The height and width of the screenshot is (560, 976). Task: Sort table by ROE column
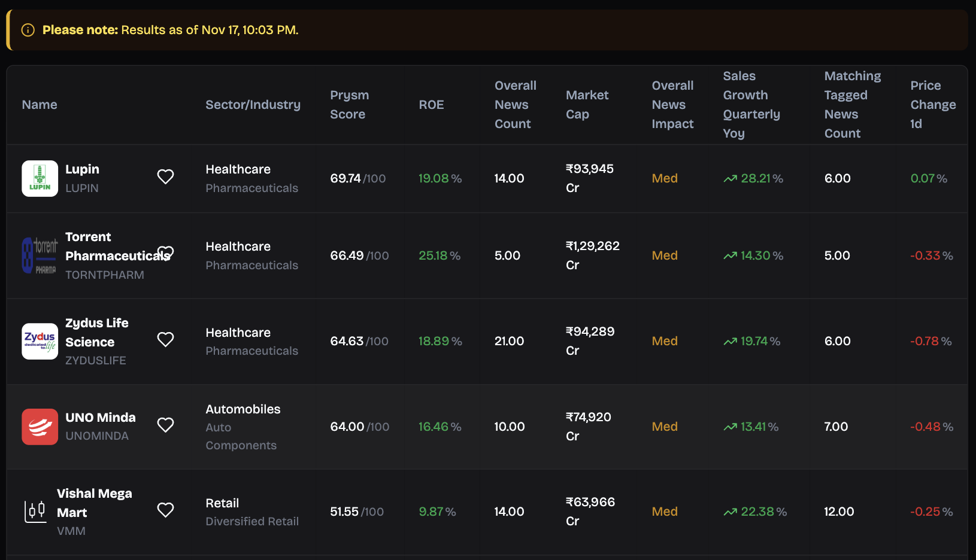click(431, 105)
